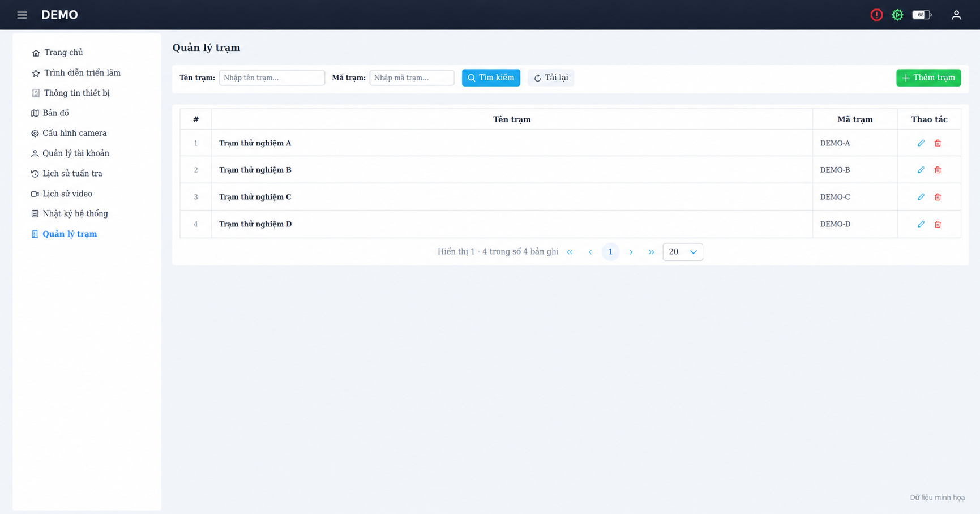The width and height of the screenshot is (980, 514).
Task: Click the 'Tên trạm' column header
Action: (512, 119)
